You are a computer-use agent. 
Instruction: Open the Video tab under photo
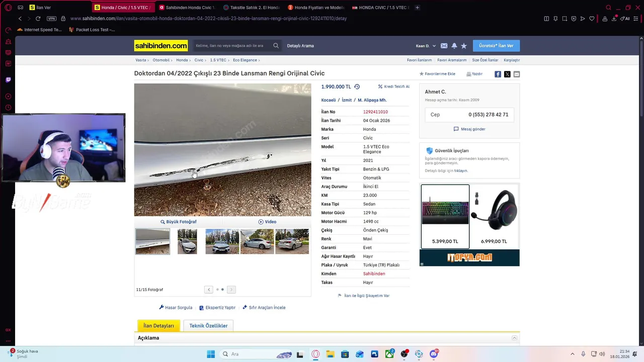click(x=267, y=222)
